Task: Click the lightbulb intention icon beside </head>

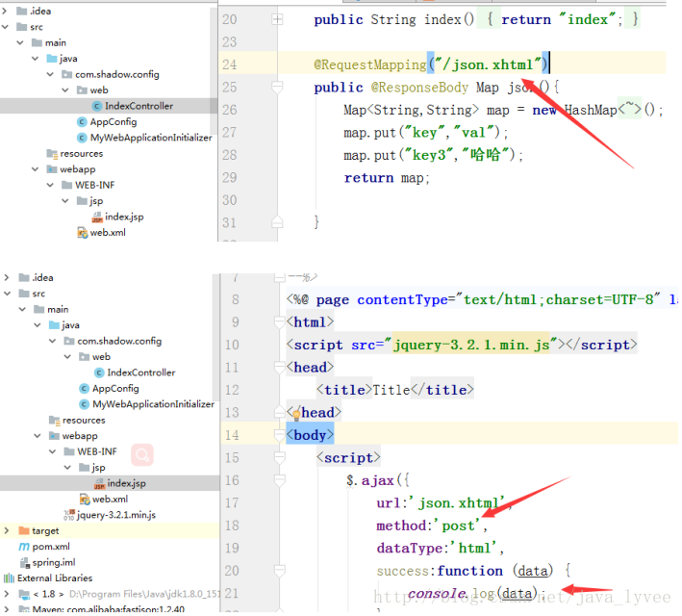Action: (296, 414)
